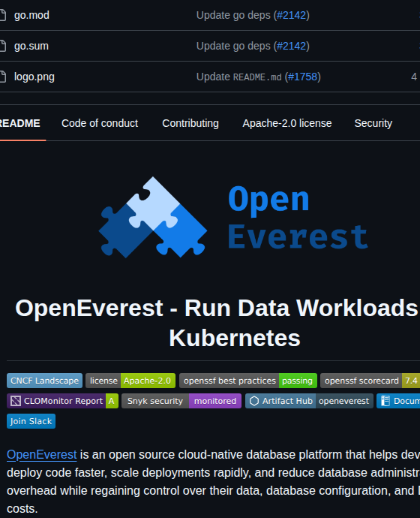Open the Artifact Hub openeverest badge
This screenshot has width=420, height=518.
click(x=309, y=401)
